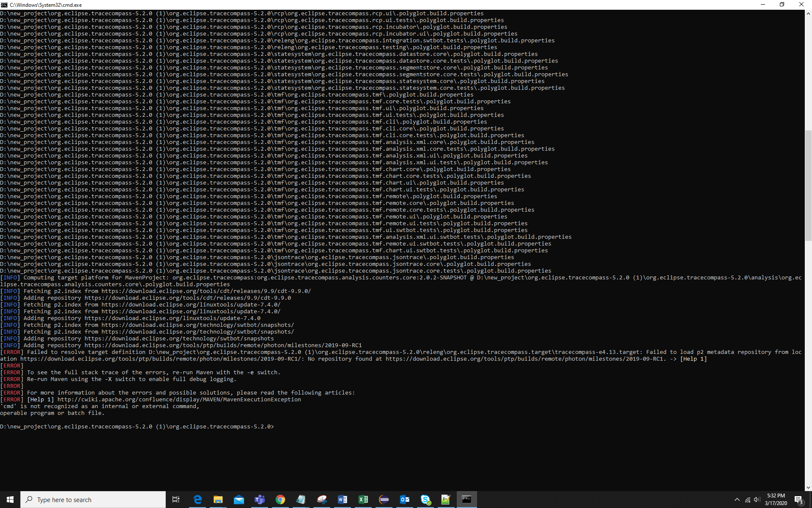This screenshot has width=812, height=508.
Task: Open the Mail app on the taskbar
Action: tap(239, 500)
